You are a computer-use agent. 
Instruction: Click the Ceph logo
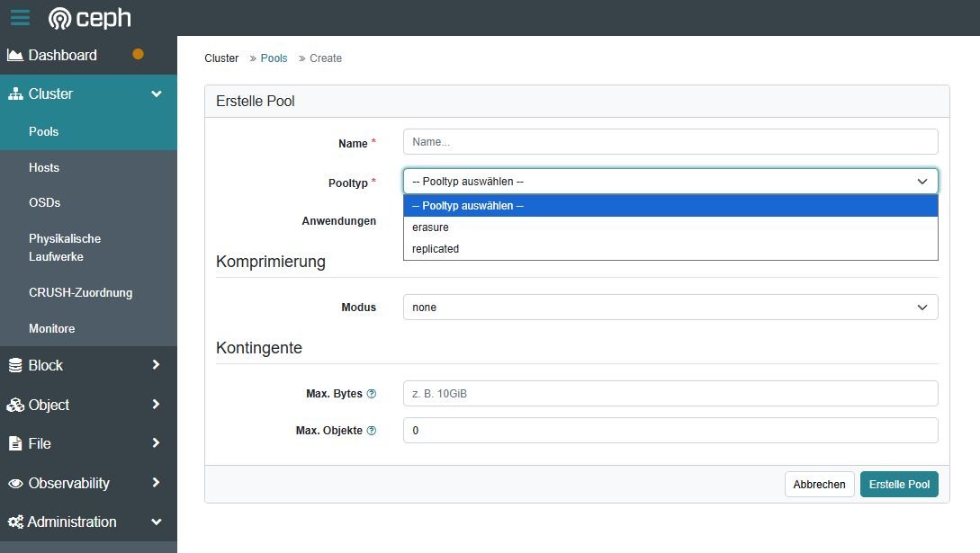(x=88, y=18)
